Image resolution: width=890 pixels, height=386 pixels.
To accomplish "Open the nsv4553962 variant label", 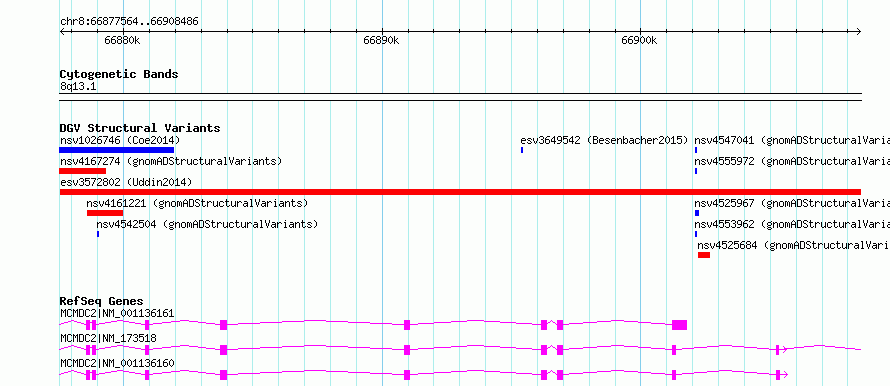I will click(792, 224).
